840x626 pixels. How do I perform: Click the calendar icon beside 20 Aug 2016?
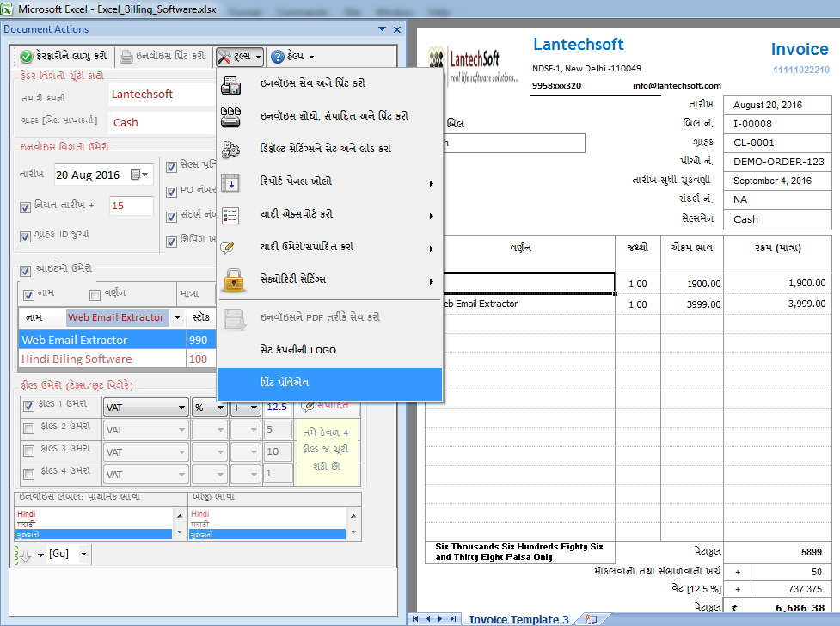[136, 175]
